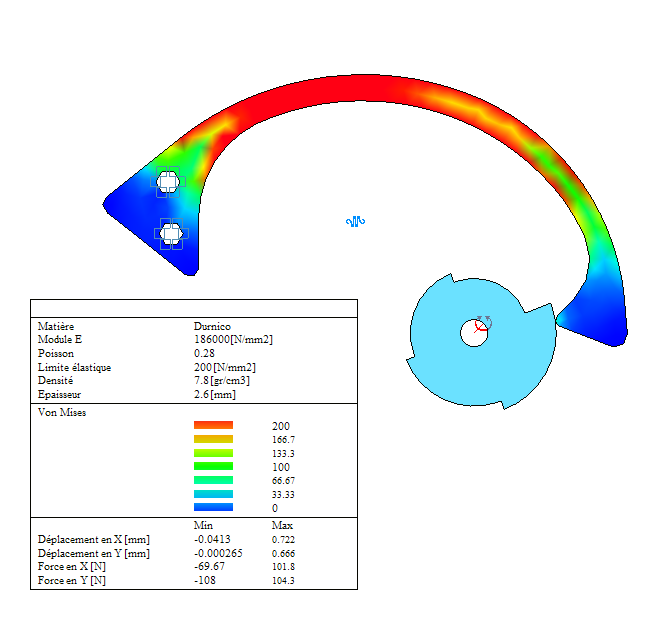668x632 pixels.
Task: Select the Durnico material value
Action: 214,326
